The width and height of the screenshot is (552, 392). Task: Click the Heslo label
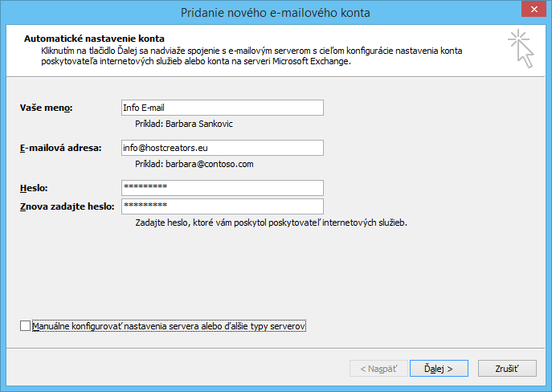(x=35, y=188)
